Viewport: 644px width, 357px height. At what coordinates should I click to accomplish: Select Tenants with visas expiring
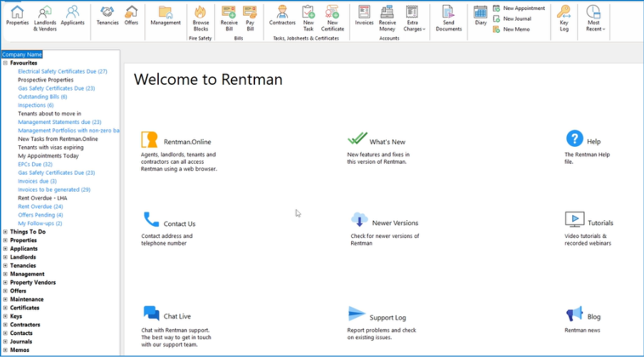[51, 148]
